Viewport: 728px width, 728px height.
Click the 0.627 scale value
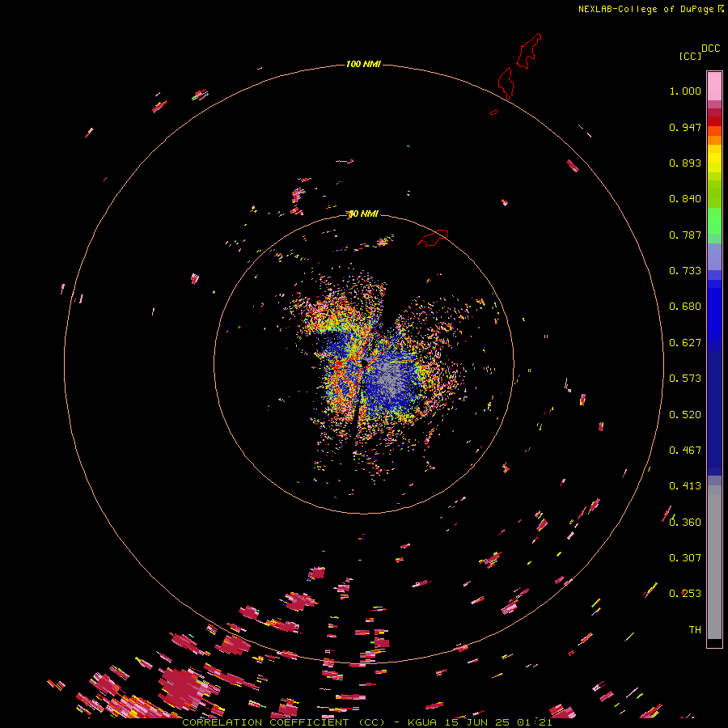coord(685,343)
